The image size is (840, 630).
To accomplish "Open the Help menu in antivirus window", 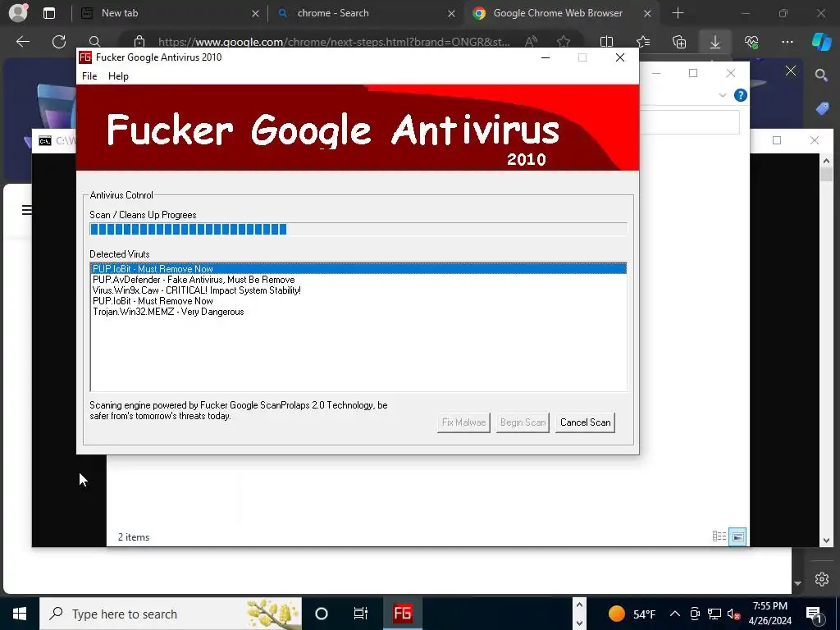I will coord(118,76).
